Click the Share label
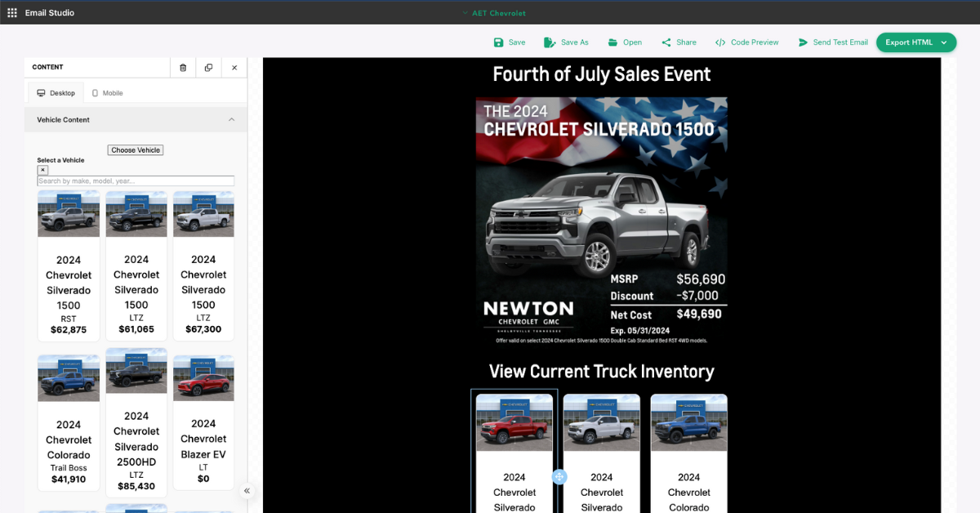The image size is (980, 513). click(686, 42)
